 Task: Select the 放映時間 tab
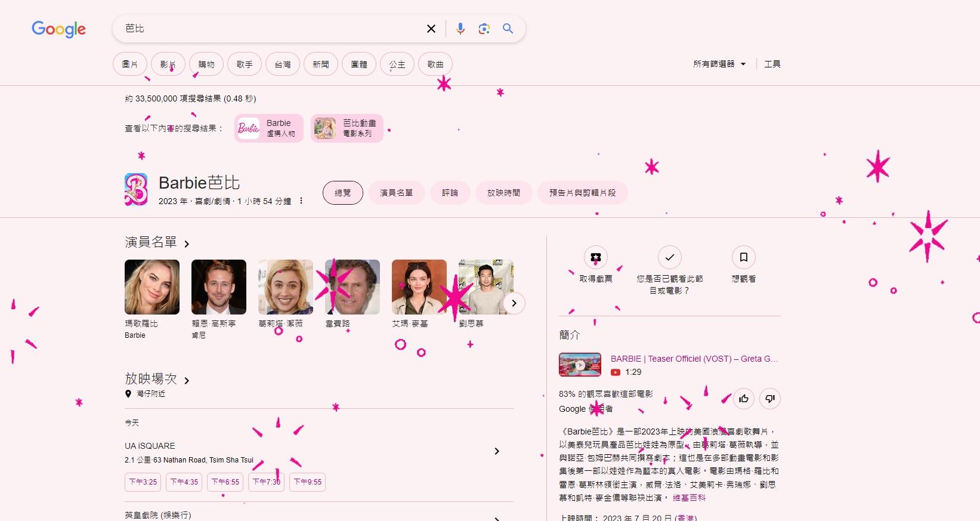tap(503, 193)
